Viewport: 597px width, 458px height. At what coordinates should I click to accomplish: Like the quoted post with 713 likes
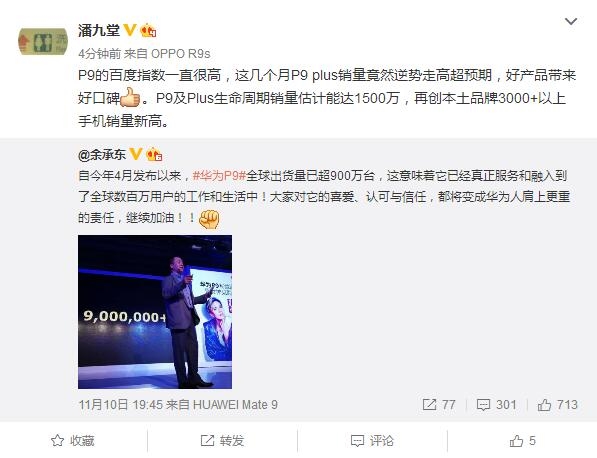(x=557, y=405)
